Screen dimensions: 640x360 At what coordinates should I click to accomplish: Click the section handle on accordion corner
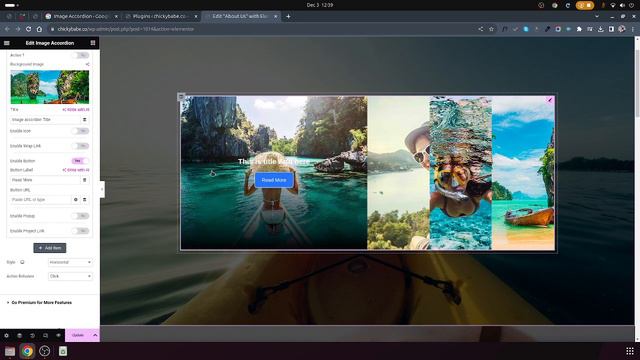(181, 97)
